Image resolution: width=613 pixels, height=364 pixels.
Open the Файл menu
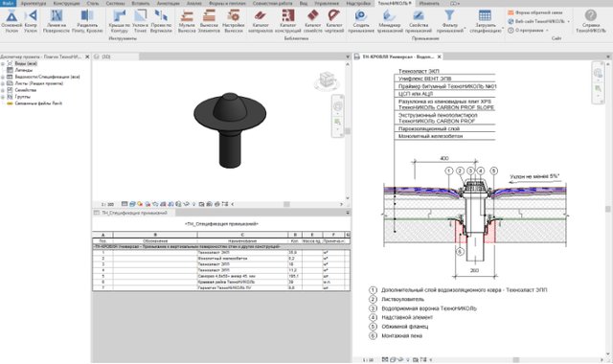(8, 3)
